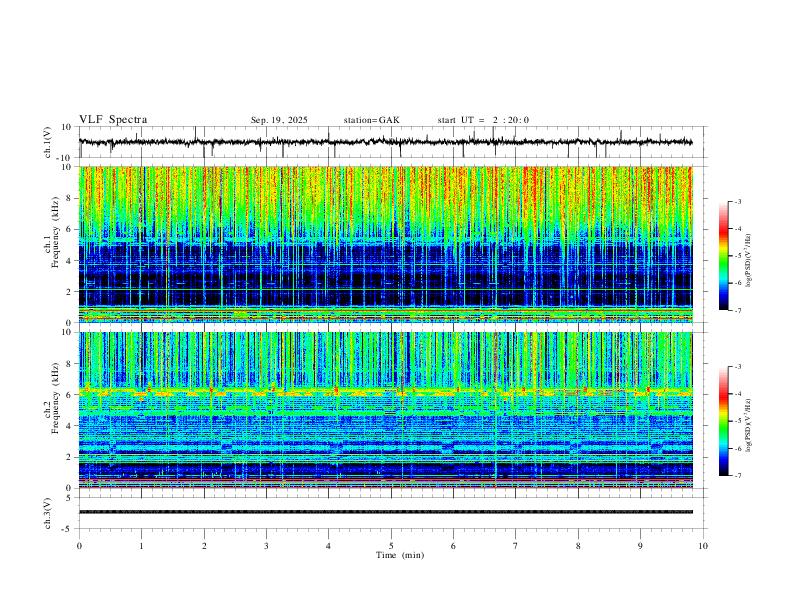Click the "0" tick on the time axis

79,546
